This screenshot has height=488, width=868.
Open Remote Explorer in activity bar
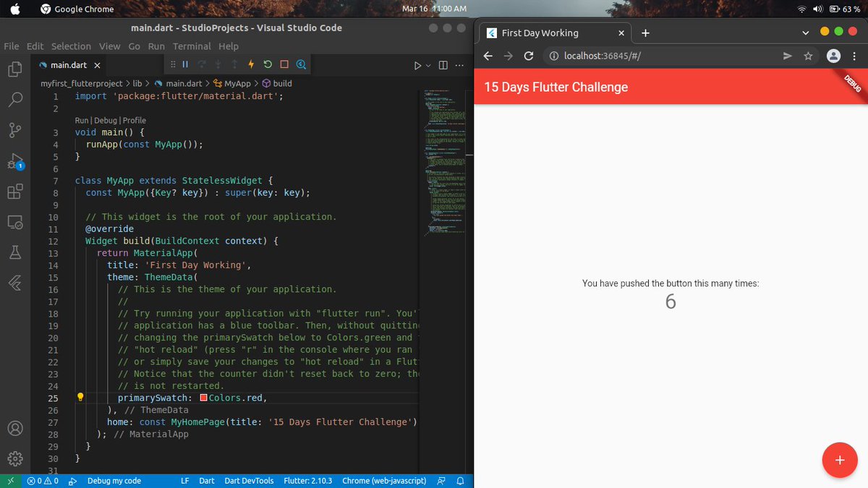tap(14, 222)
